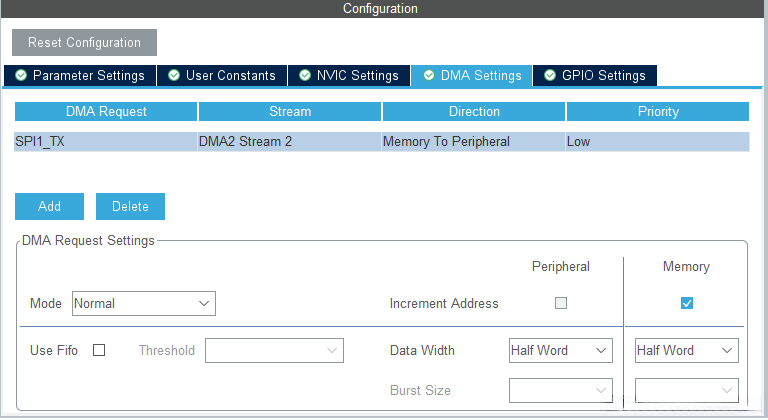This screenshot has width=768, height=420.
Task: Open the Parameter Settings tab
Action: pyautogui.click(x=79, y=76)
